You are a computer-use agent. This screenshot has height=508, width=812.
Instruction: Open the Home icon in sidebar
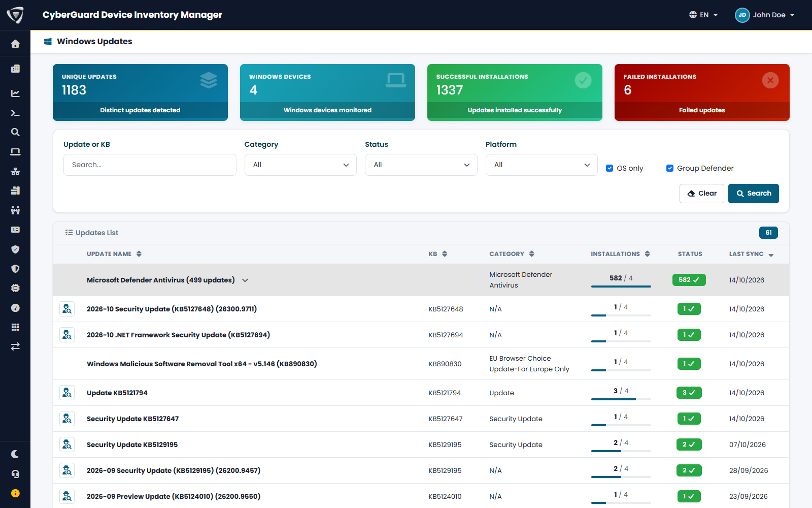[x=15, y=44]
